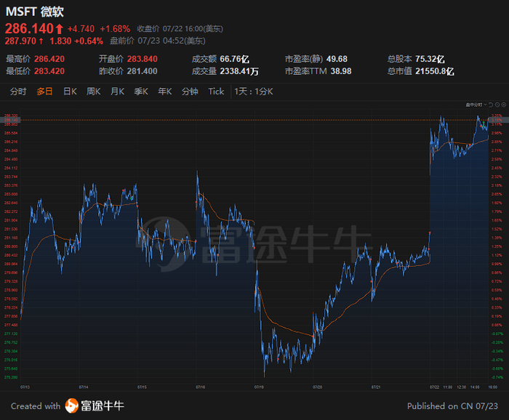Click the pre-market price 287.970
Image resolution: width=509 pixels, height=420 pixels.
point(20,41)
